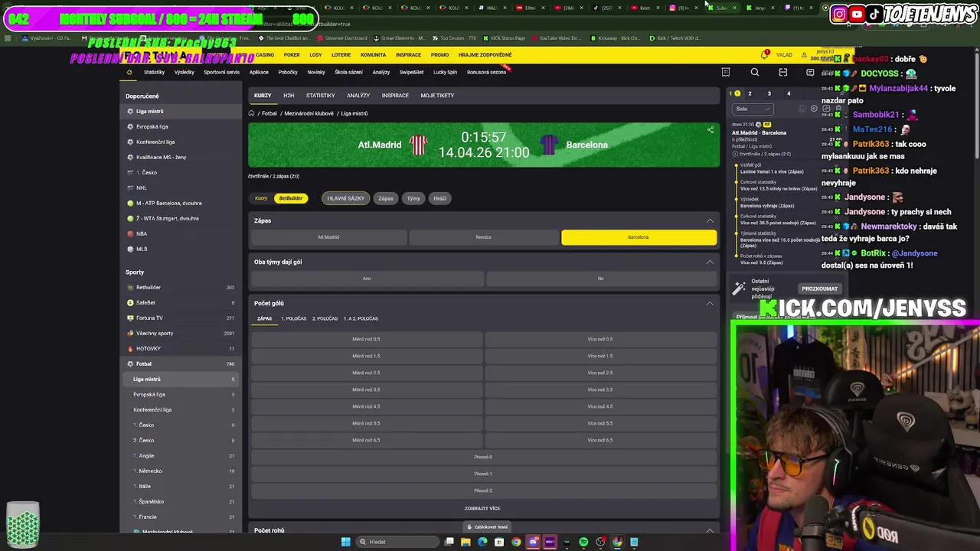The height and width of the screenshot is (551, 980).
Task: Open OBS Studio from the taskbar
Action: coord(600,542)
